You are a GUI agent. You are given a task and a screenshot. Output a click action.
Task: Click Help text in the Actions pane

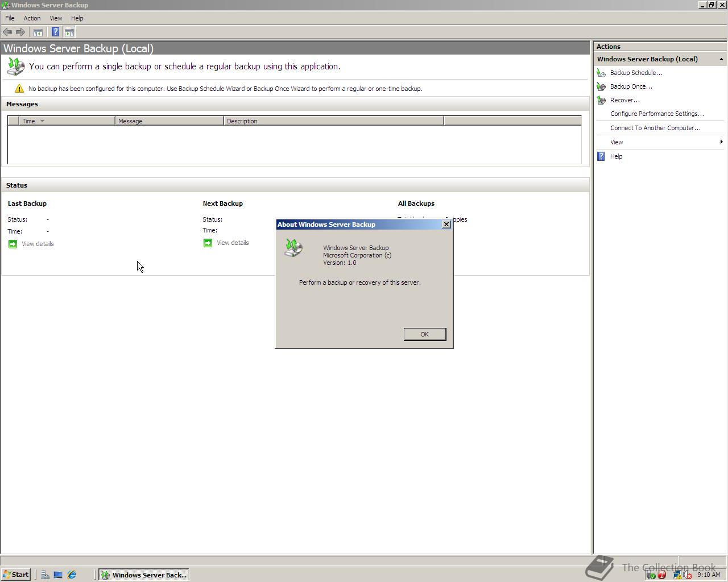[x=616, y=156]
